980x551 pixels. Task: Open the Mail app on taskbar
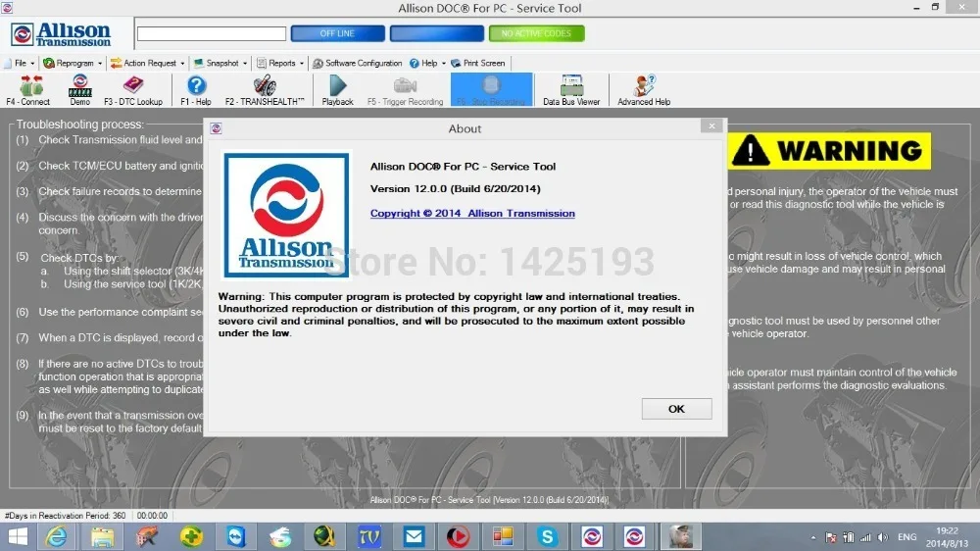pyautogui.click(x=414, y=536)
